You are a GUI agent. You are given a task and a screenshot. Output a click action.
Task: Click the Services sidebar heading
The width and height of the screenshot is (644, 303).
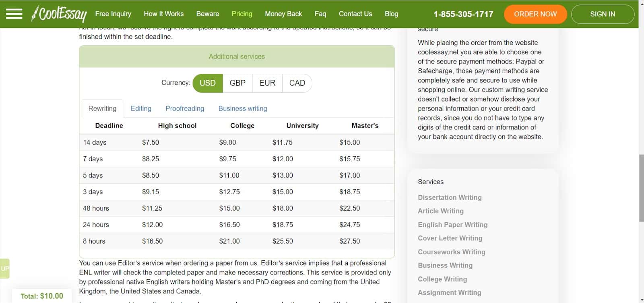[431, 182]
